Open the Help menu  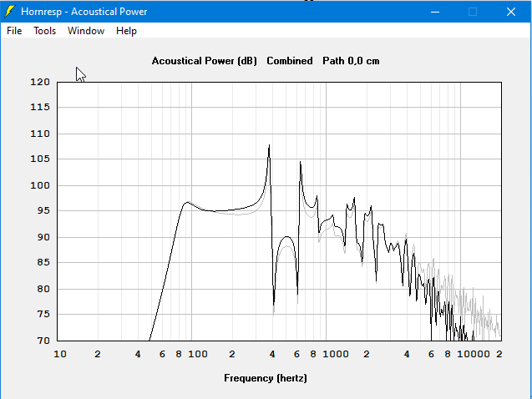point(126,31)
